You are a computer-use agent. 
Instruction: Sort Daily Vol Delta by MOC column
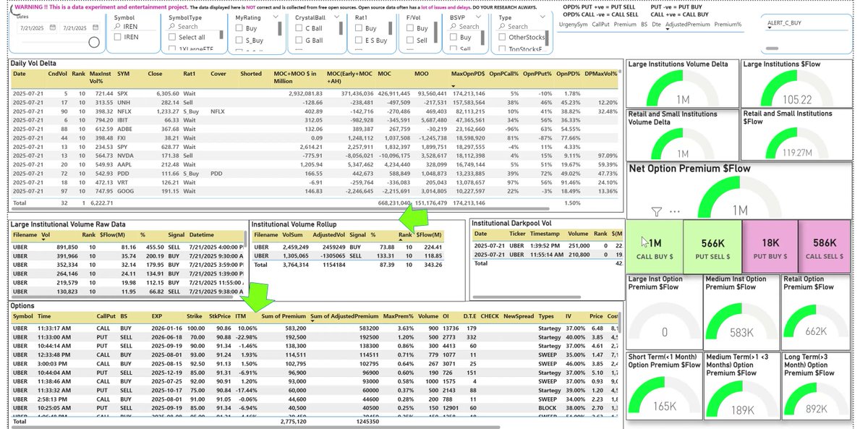[385, 74]
